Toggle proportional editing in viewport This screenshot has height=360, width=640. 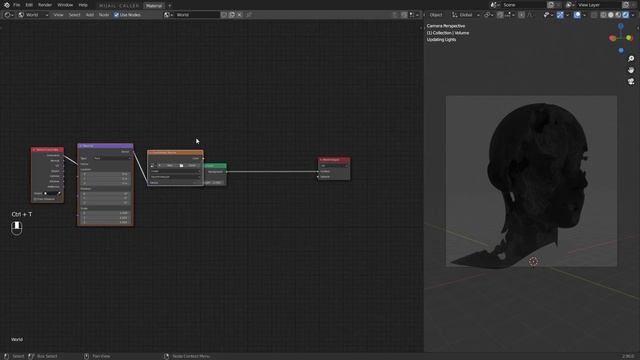pyautogui.click(x=521, y=15)
